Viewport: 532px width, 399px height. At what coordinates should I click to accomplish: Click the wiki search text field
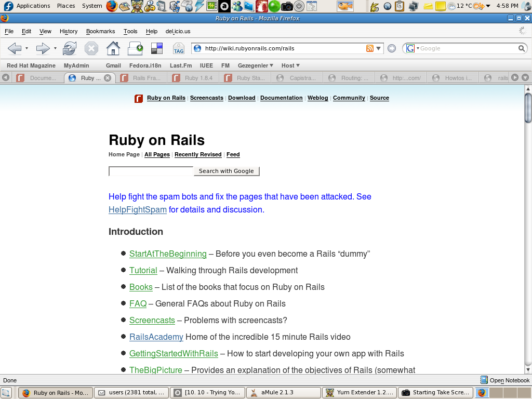(151, 171)
